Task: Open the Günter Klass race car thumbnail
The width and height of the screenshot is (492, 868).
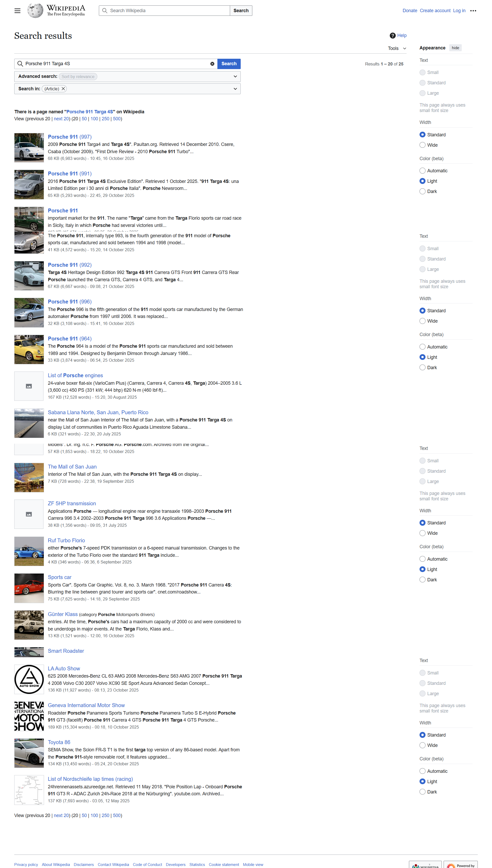Action: (x=29, y=625)
